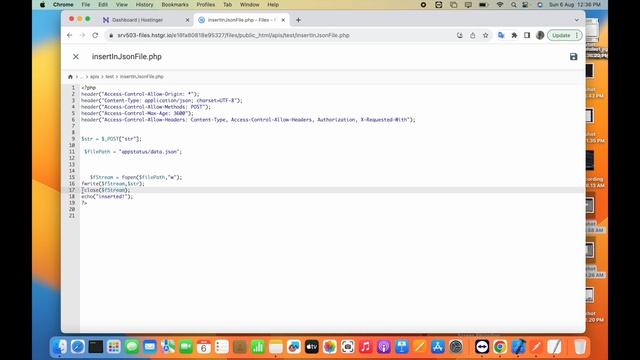Open the Apple menu
Viewport: 640px width, 360px height.
(x=42, y=4)
